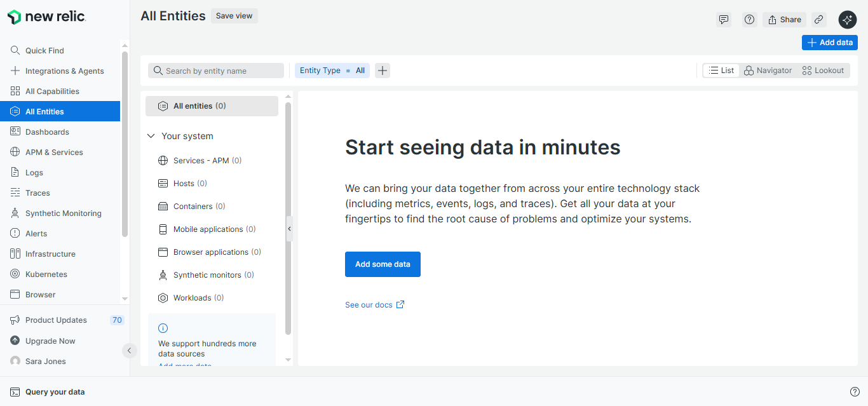The width and height of the screenshot is (868, 406).
Task: Click the Share button
Action: coord(784,20)
